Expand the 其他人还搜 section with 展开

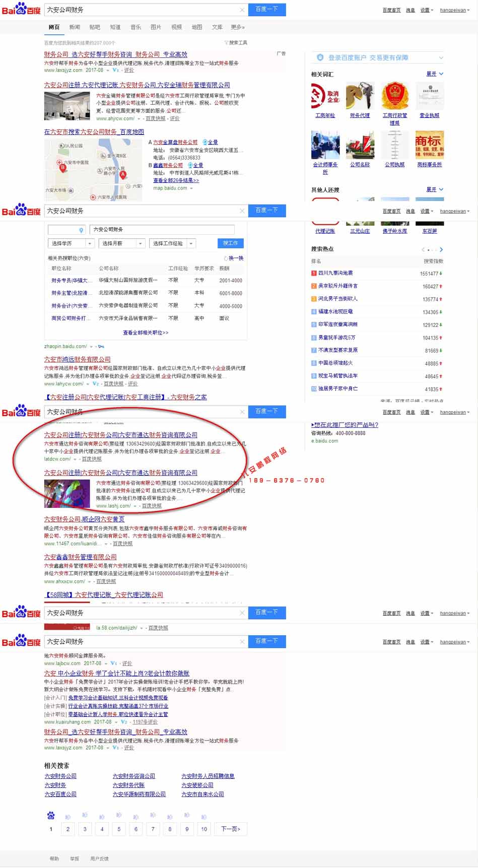[435, 190]
